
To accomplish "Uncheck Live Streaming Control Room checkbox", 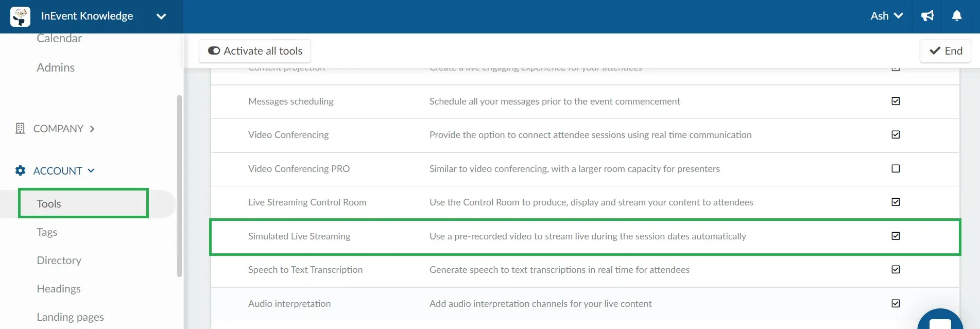I will [896, 202].
